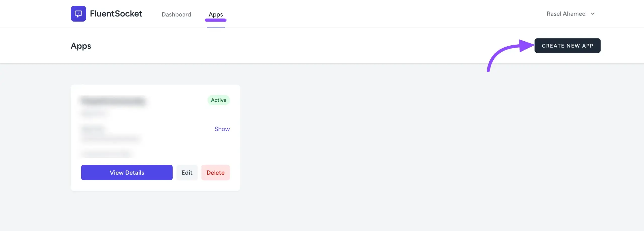The height and width of the screenshot is (231, 644).
Task: Switch to the Apps tab
Action: (x=216, y=14)
